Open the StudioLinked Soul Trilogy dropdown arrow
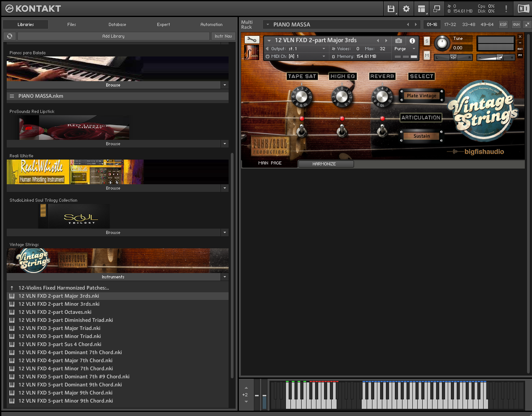532x416 pixels. (225, 232)
